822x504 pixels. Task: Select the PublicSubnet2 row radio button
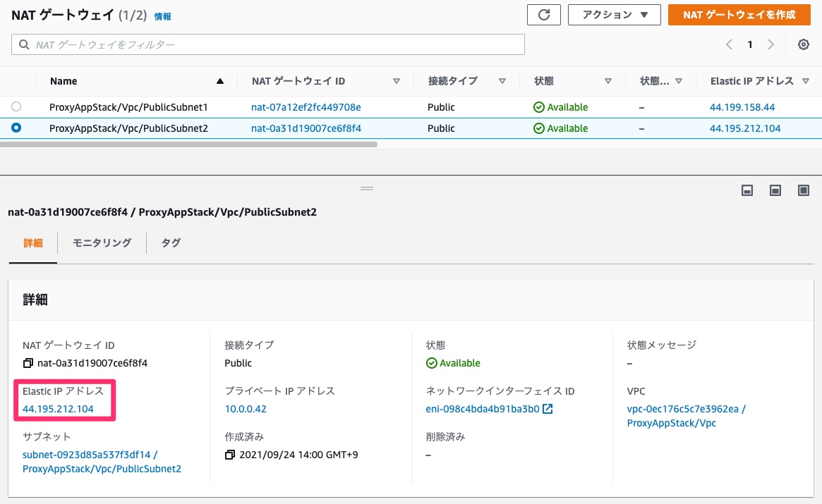point(16,128)
